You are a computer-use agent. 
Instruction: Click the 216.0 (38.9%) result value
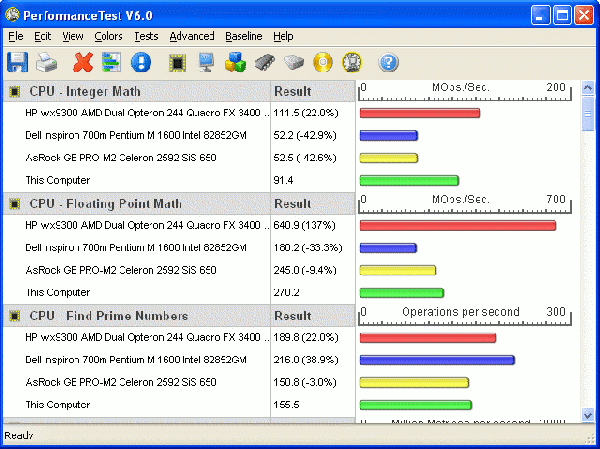click(x=306, y=360)
